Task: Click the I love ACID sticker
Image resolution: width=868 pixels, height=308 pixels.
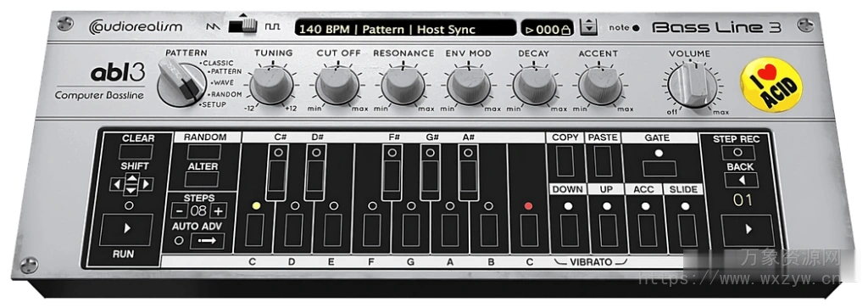Action: pos(771,85)
